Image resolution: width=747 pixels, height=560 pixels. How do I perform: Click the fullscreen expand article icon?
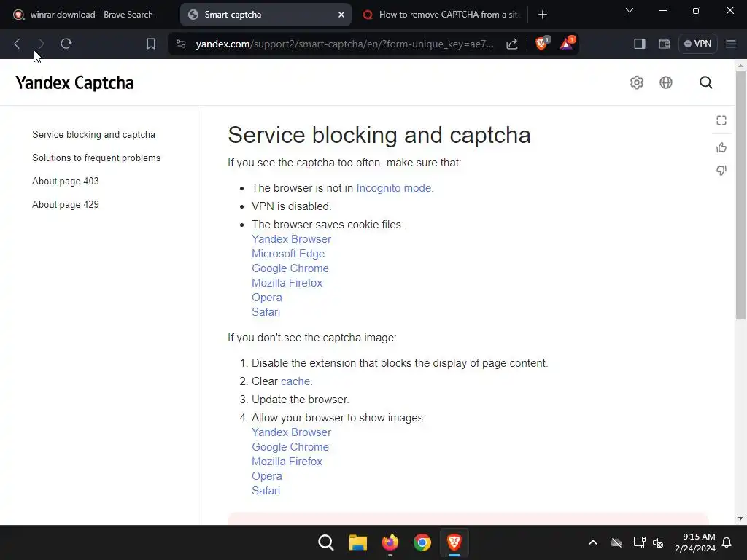(x=721, y=120)
